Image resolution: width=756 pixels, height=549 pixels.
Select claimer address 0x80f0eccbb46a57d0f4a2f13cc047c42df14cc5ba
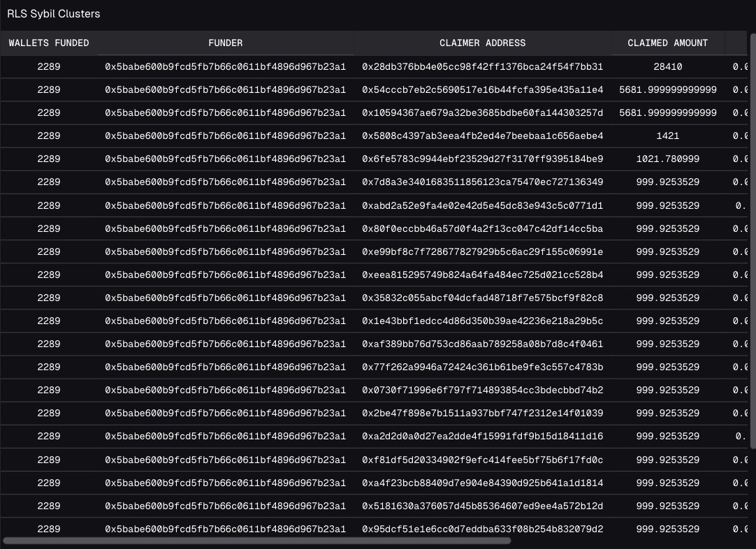(x=482, y=229)
